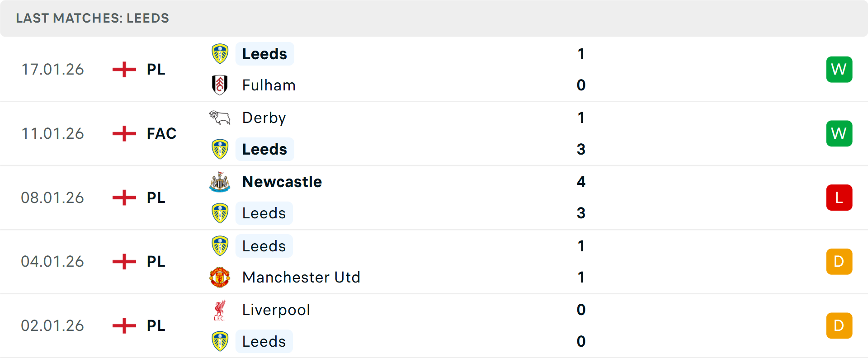Open the Derby team link
Viewport: 868px width, 358px height.
tap(264, 118)
